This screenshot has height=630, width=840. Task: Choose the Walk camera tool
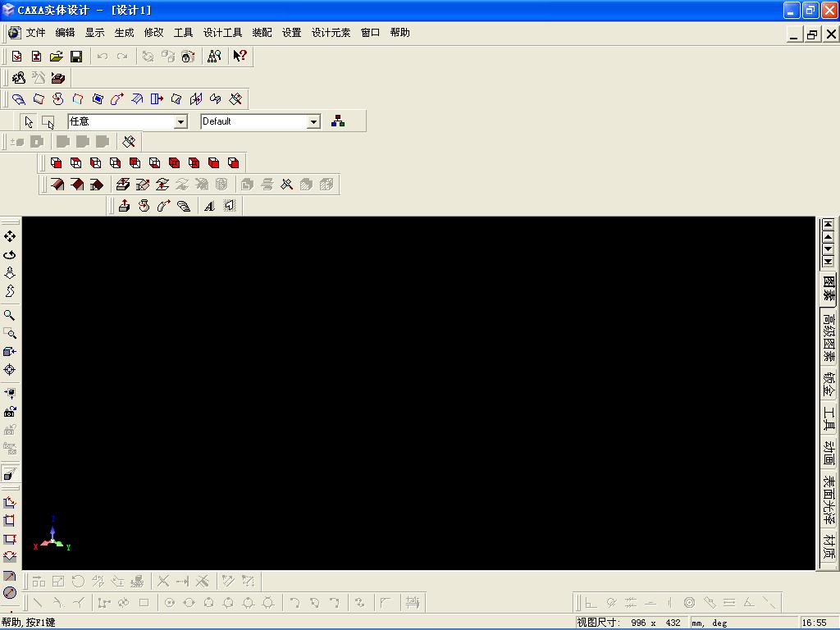(x=10, y=291)
